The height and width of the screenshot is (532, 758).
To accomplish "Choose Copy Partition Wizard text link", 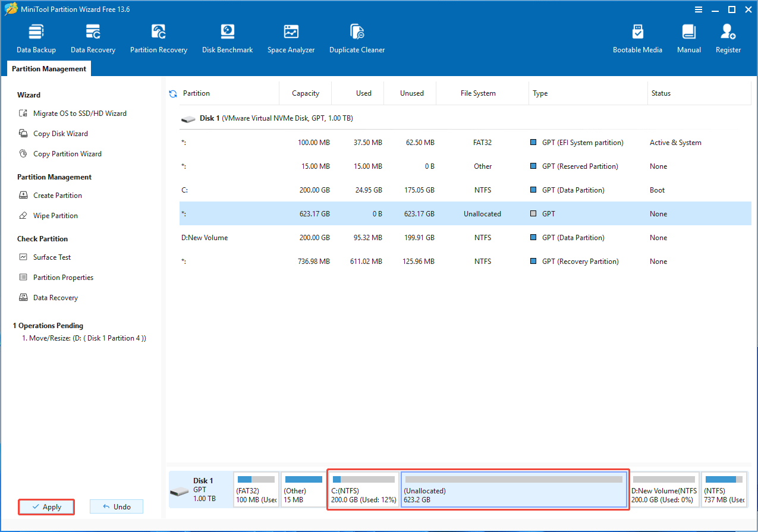I will (x=67, y=154).
